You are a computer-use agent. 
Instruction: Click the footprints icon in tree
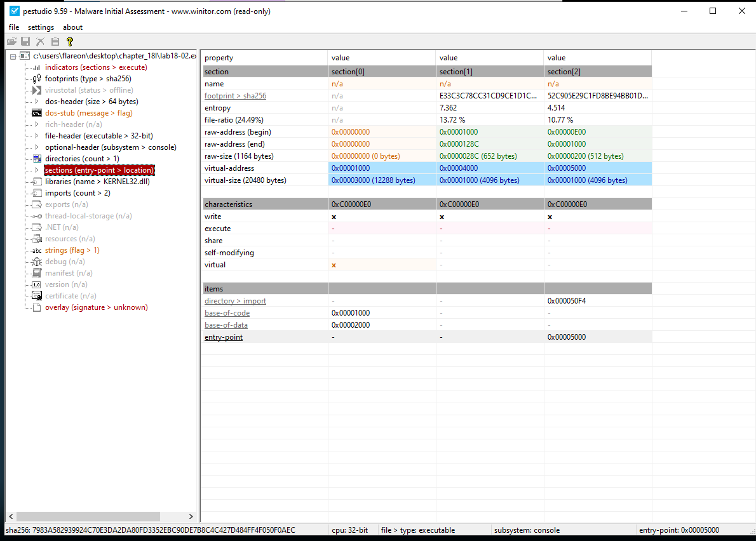[37, 79]
